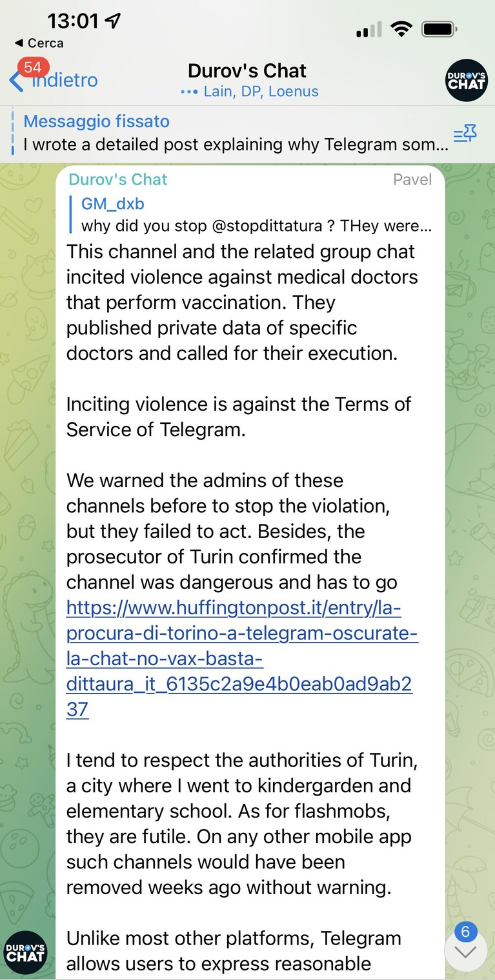Image resolution: width=495 pixels, height=980 pixels.
Task: Open the huffingtonpost.it article link
Action: (242, 659)
